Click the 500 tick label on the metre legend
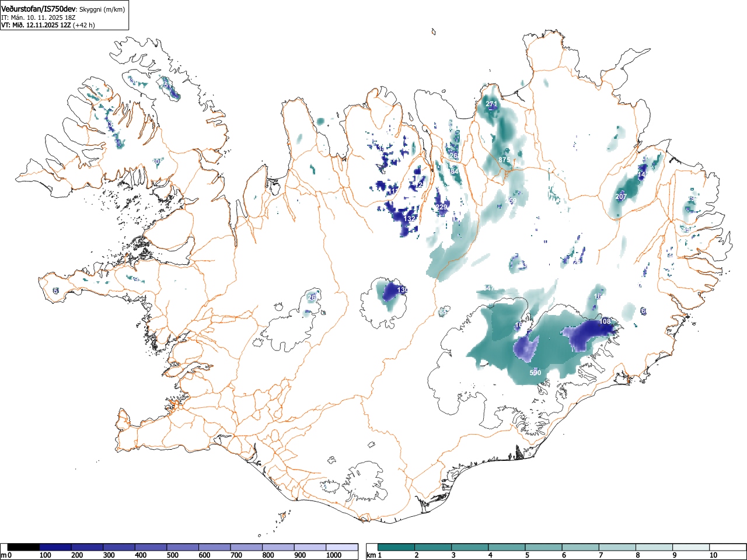Image resolution: width=747 pixels, height=560 pixels. pos(172,555)
